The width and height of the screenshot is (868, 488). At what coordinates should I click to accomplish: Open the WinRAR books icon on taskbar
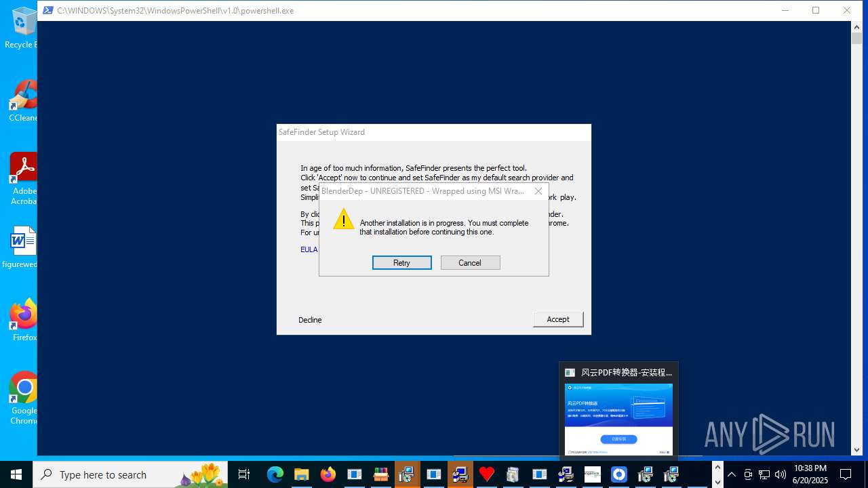click(x=381, y=474)
